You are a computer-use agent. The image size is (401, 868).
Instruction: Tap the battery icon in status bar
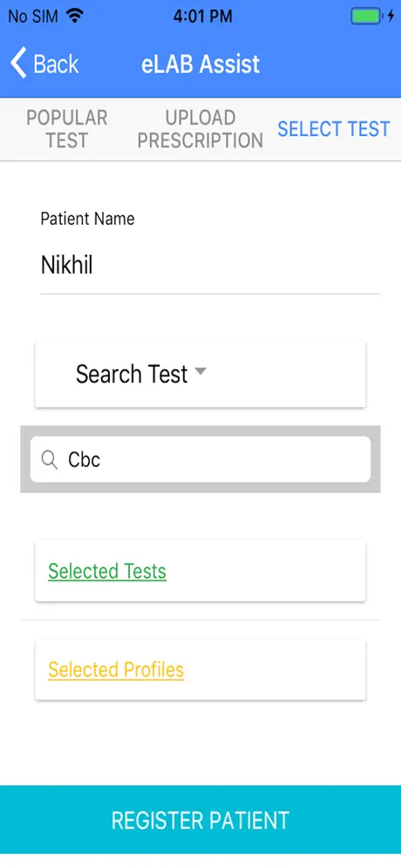pyautogui.click(x=367, y=16)
